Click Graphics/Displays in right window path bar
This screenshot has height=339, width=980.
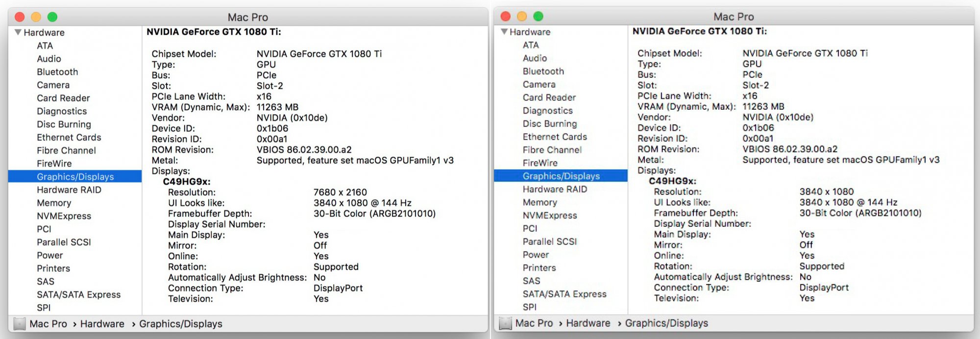(x=666, y=323)
